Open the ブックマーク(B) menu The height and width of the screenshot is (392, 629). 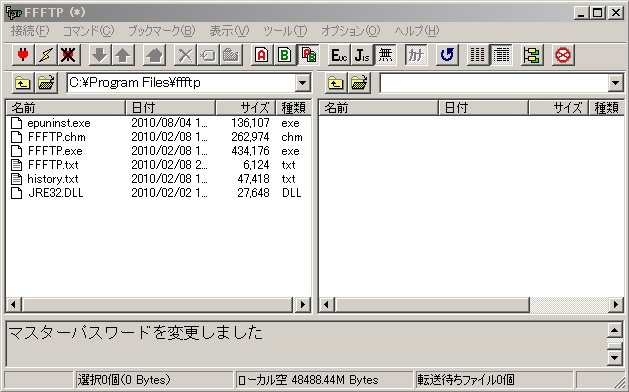[161, 30]
